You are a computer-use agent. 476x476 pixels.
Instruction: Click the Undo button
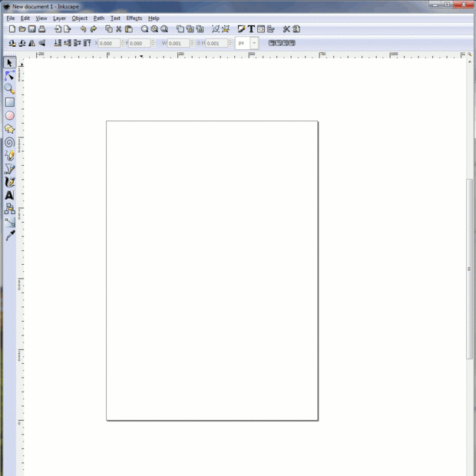pyautogui.click(x=83, y=29)
